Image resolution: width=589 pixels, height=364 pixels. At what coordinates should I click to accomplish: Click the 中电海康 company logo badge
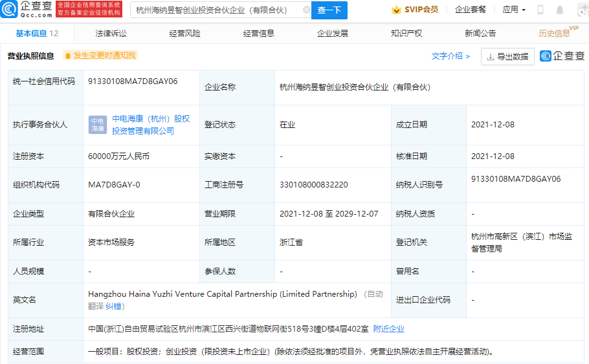tap(98, 125)
